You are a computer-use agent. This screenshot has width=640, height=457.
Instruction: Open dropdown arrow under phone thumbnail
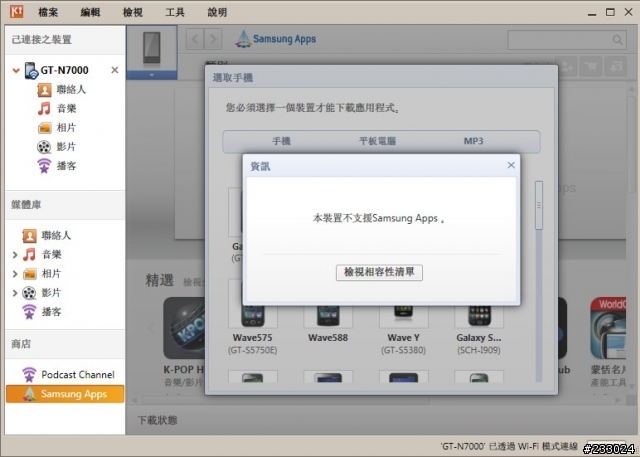pyautogui.click(x=151, y=75)
